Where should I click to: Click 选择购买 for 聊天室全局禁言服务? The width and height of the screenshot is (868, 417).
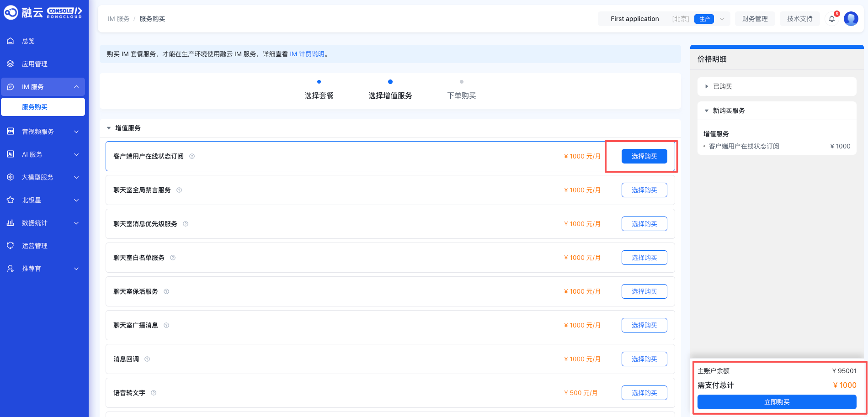644,190
